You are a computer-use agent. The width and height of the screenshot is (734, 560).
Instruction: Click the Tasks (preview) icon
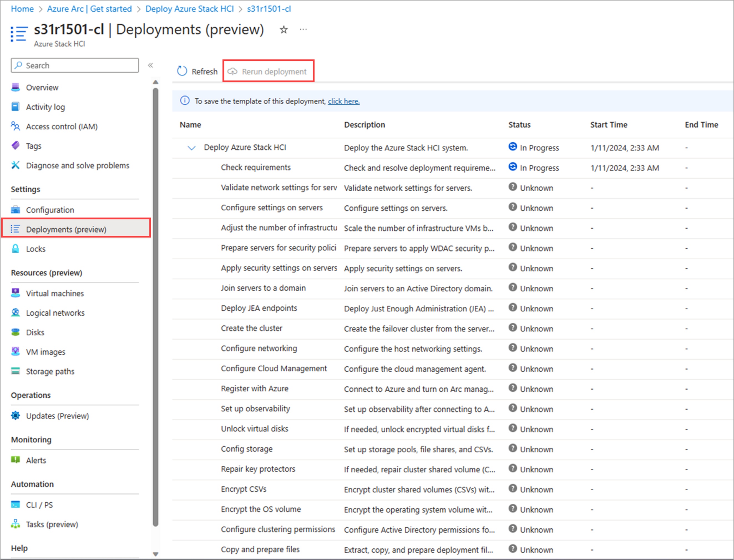[x=15, y=524]
